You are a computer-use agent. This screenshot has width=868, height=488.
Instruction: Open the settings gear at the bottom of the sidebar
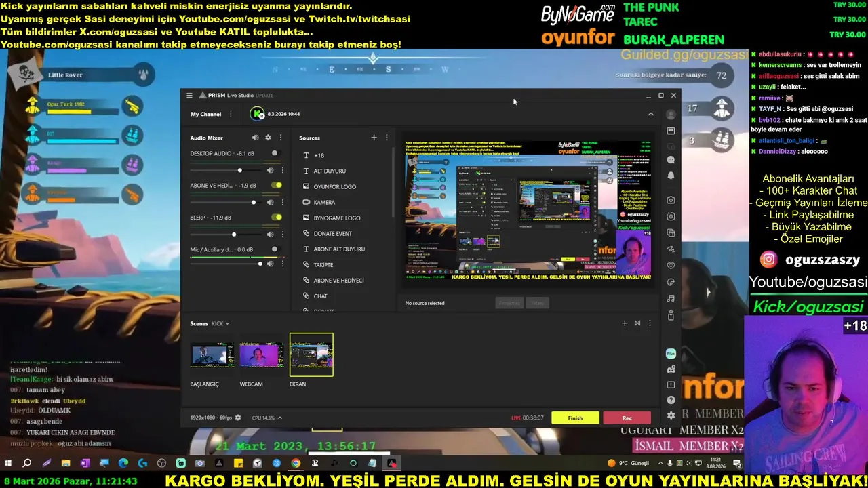[671, 415]
